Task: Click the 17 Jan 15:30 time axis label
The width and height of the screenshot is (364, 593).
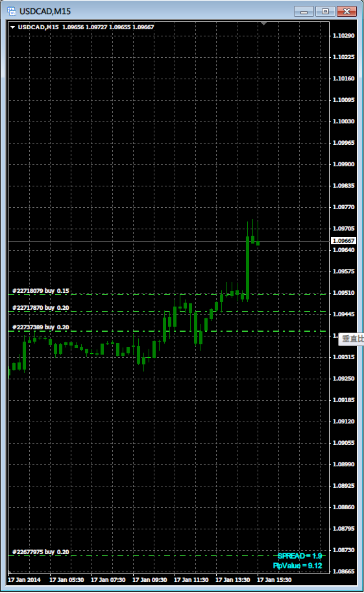Action: 274,580
